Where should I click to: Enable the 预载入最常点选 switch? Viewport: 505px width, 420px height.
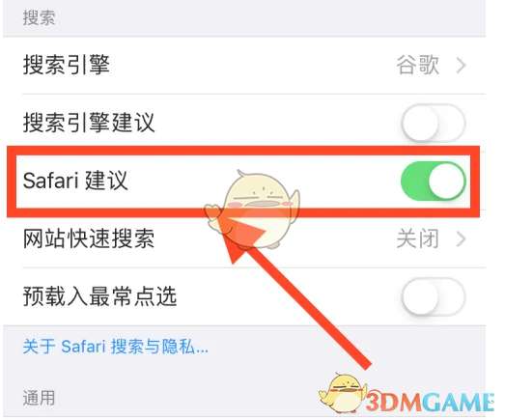click(x=434, y=296)
